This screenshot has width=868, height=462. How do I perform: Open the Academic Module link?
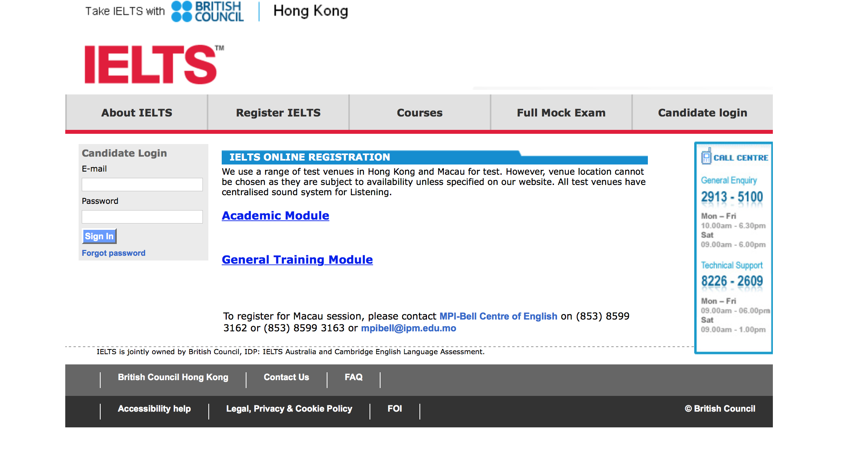click(275, 216)
